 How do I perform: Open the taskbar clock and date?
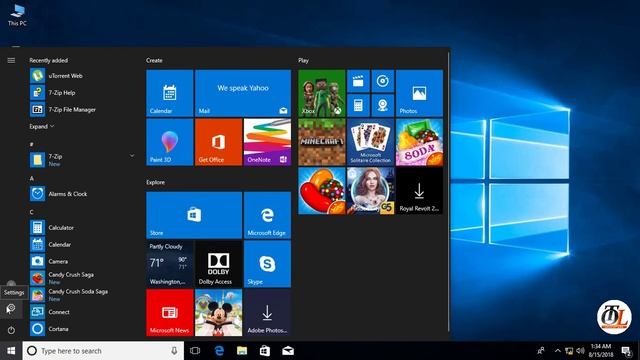601,351
